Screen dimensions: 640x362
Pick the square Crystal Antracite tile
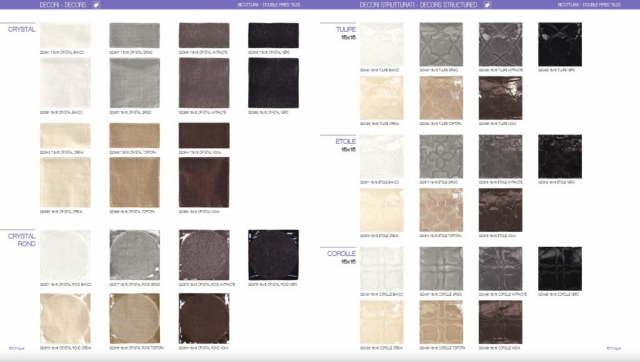click(x=204, y=83)
